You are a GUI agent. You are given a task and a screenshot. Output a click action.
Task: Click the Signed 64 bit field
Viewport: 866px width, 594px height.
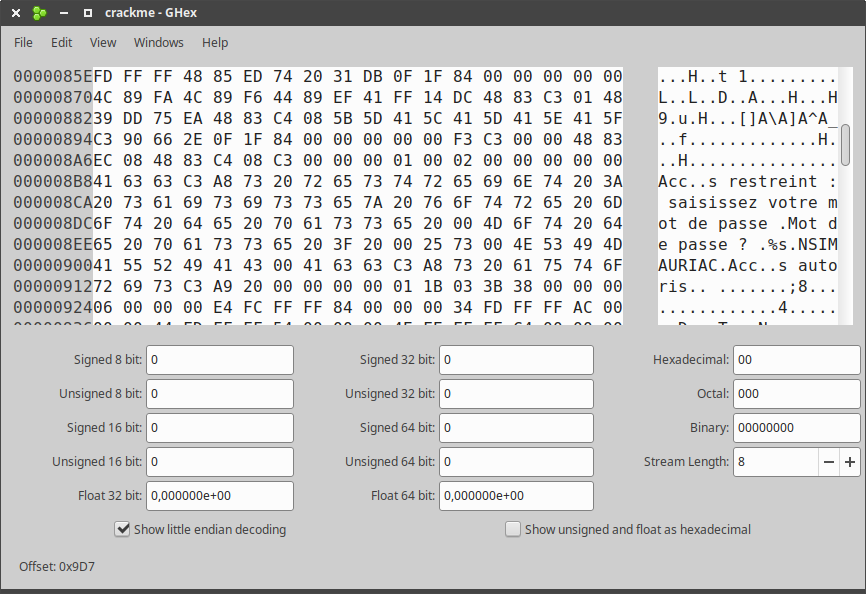pos(516,428)
